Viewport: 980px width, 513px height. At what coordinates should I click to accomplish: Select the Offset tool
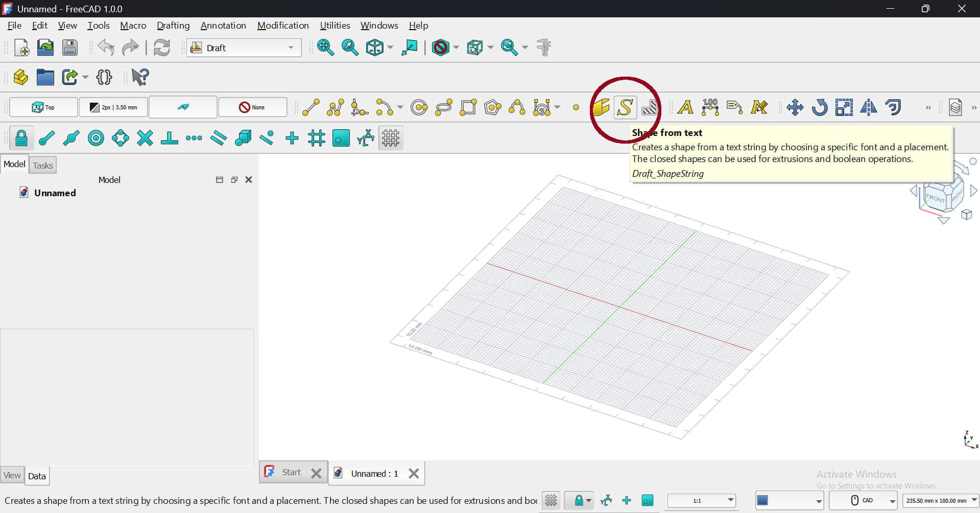tap(893, 107)
